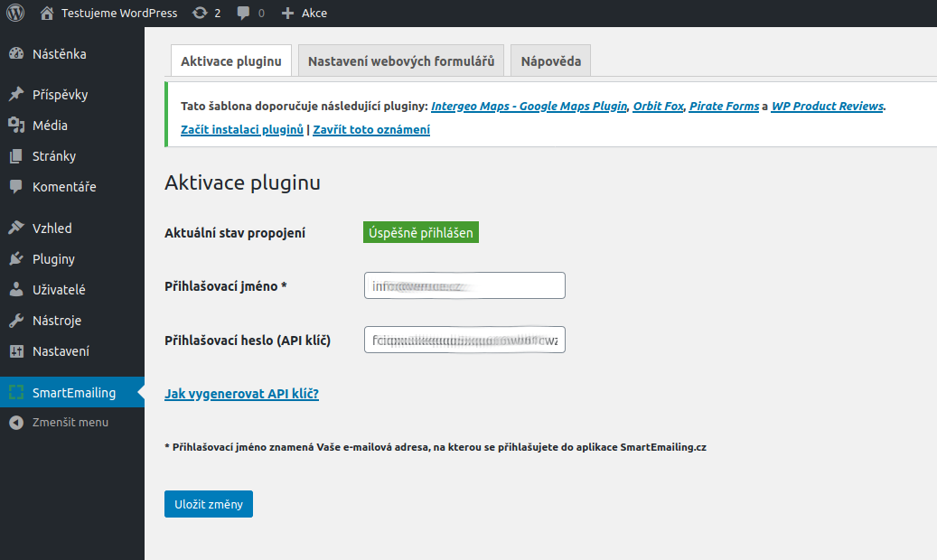The height and width of the screenshot is (560, 937).
Task: Select SmartEmailing in the sidebar
Action: point(72,392)
